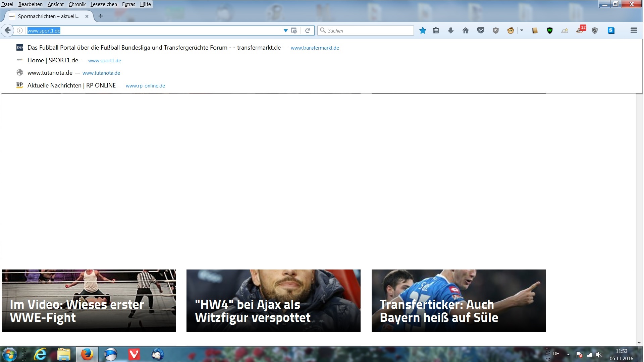Open the Pocket icon
Screen dimensions: 644x362
click(481, 31)
